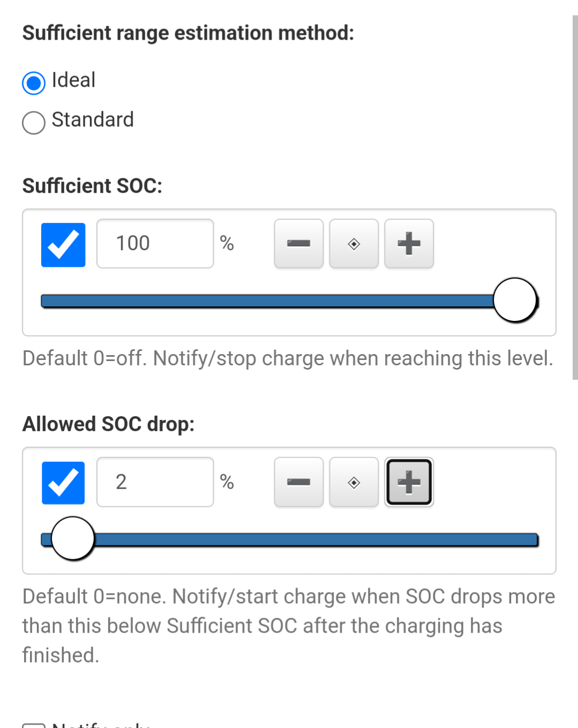Viewport: 578px width, 728px height.
Task: Click the Sufficient SOC section heading
Action: click(92, 186)
